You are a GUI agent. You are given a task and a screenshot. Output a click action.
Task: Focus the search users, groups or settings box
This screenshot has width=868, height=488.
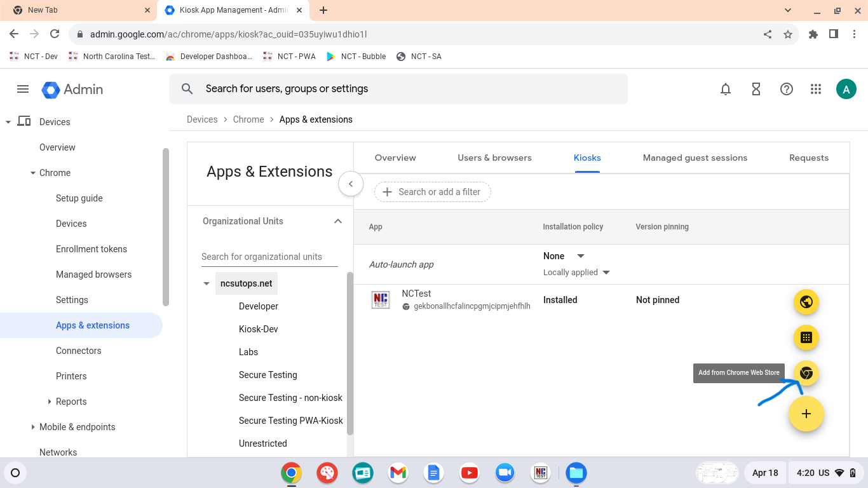[398, 89]
